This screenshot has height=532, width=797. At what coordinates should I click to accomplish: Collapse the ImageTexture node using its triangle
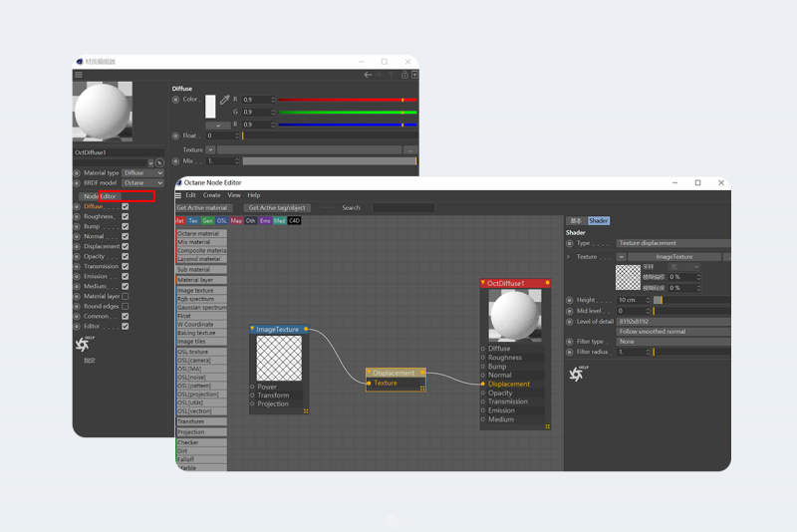tap(253, 329)
